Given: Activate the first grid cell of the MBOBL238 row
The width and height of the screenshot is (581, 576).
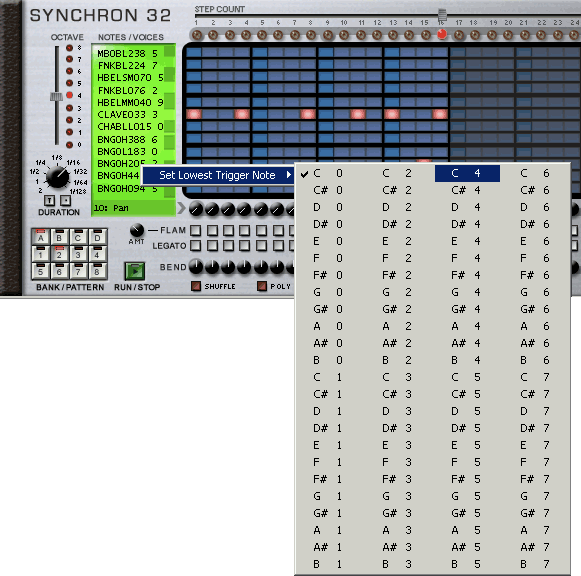Looking at the screenshot, I should 193,52.
